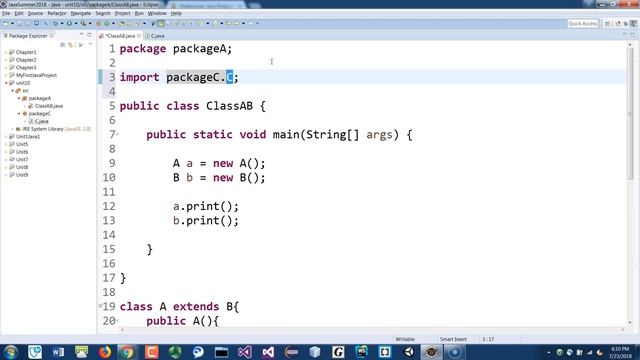
Task: Open the Project menu
Action: tap(122, 13)
